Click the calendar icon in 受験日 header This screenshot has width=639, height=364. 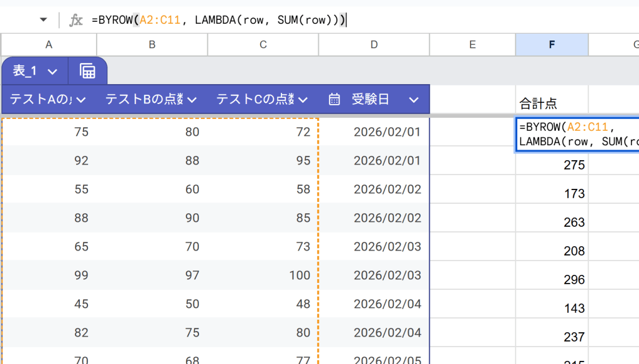[334, 99]
